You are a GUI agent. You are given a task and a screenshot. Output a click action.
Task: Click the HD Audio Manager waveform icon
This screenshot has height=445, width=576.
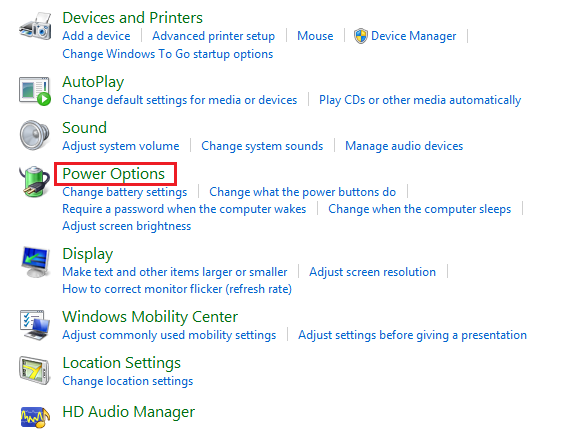pyautogui.click(x=35, y=417)
